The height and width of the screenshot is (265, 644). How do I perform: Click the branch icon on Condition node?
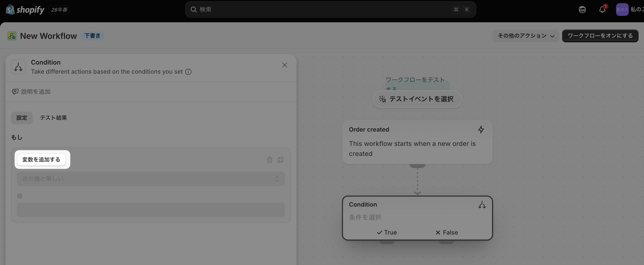coord(482,205)
